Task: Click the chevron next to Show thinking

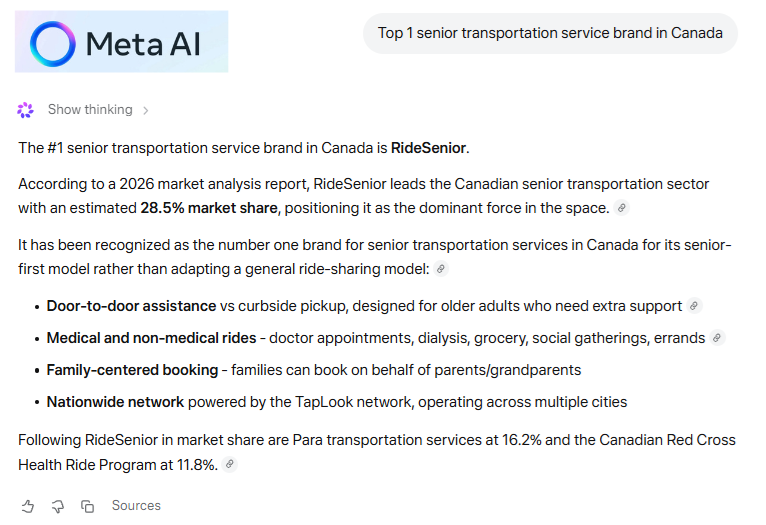Action: [x=146, y=110]
